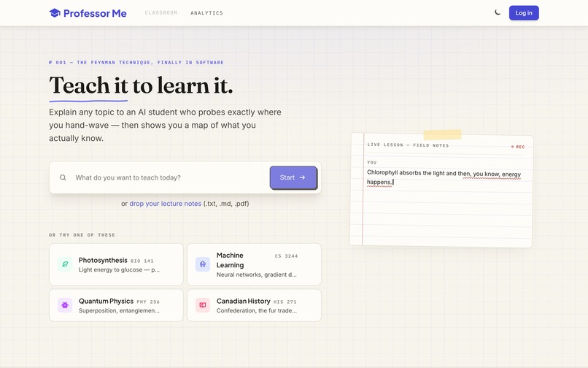This screenshot has width=588, height=368.
Task: Click the Log in button
Action: point(524,12)
